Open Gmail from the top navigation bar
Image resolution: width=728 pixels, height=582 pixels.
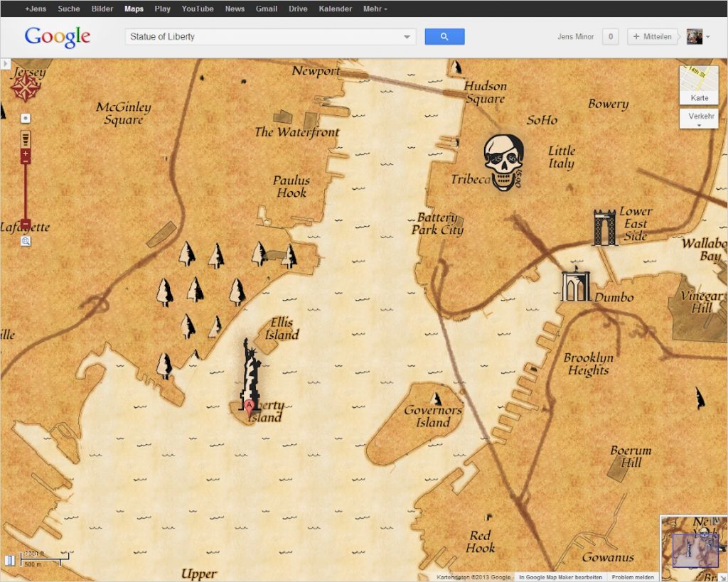(x=267, y=9)
